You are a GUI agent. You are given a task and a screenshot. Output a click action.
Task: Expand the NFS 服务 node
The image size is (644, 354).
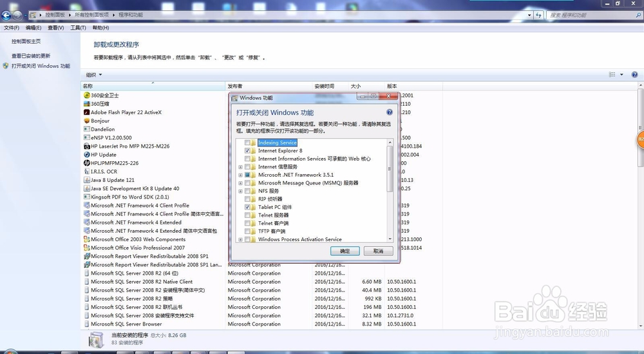click(240, 191)
